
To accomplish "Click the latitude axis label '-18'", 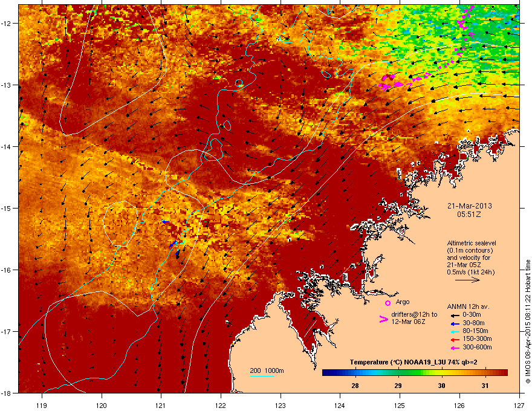I will point(7,393).
